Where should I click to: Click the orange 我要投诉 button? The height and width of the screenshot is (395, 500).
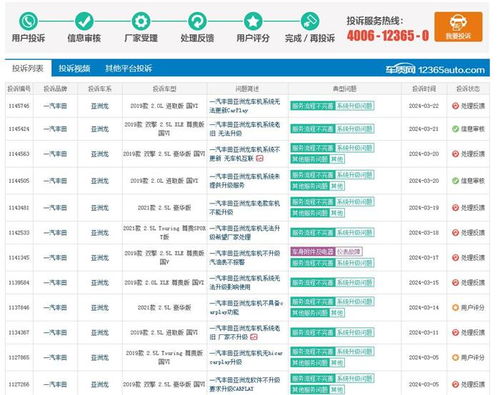click(x=458, y=27)
